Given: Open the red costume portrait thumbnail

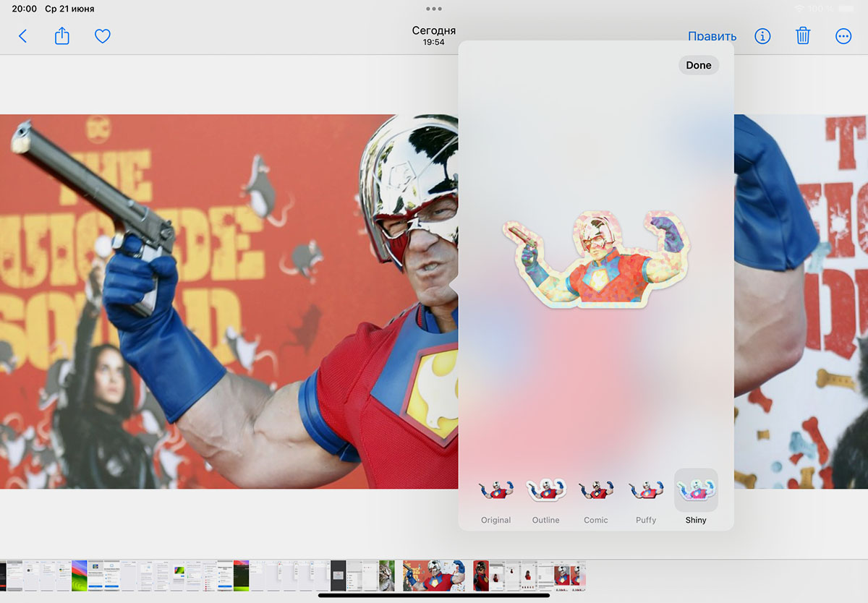Looking at the screenshot, I should (481, 576).
